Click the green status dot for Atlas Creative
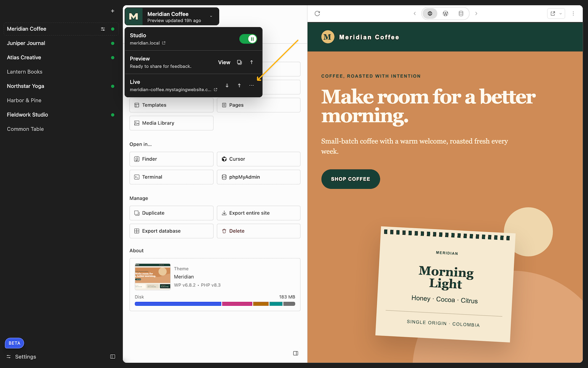Image resolution: width=588 pixels, height=368 pixels. [x=113, y=58]
